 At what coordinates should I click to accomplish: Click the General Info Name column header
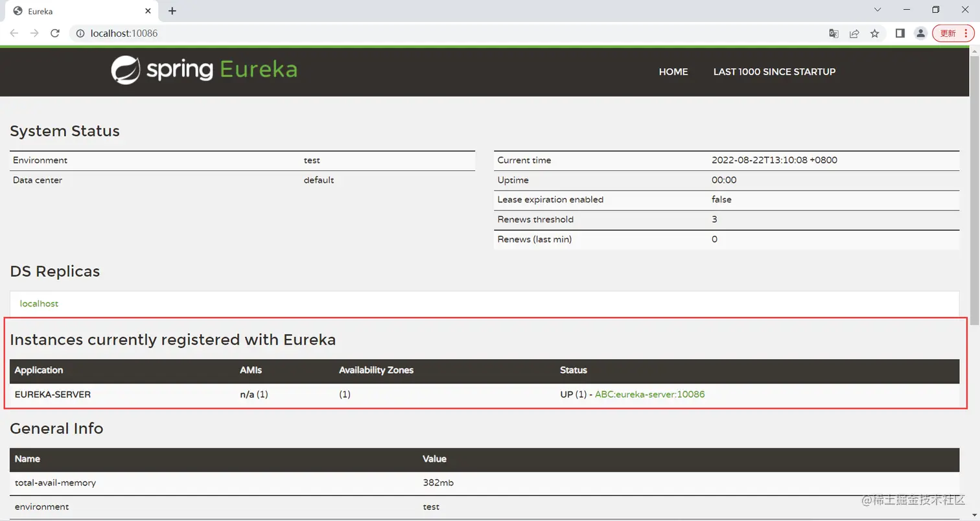coord(27,459)
